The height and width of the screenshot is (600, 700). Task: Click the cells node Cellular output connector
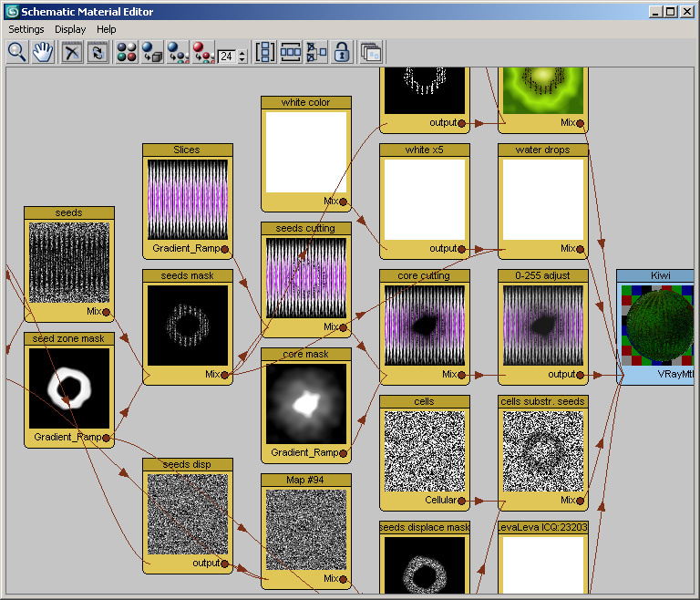click(462, 501)
